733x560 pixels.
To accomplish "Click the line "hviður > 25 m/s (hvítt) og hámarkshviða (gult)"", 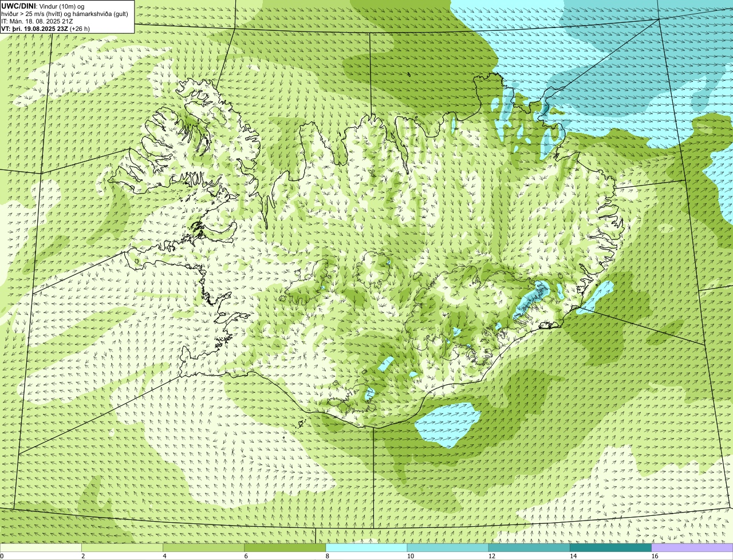I will [65, 13].
